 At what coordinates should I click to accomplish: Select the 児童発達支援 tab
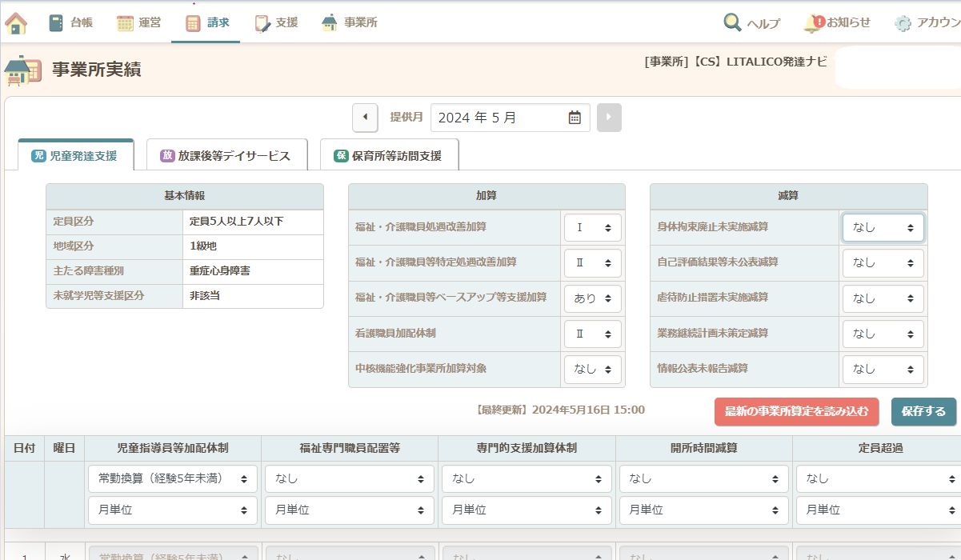[75, 156]
